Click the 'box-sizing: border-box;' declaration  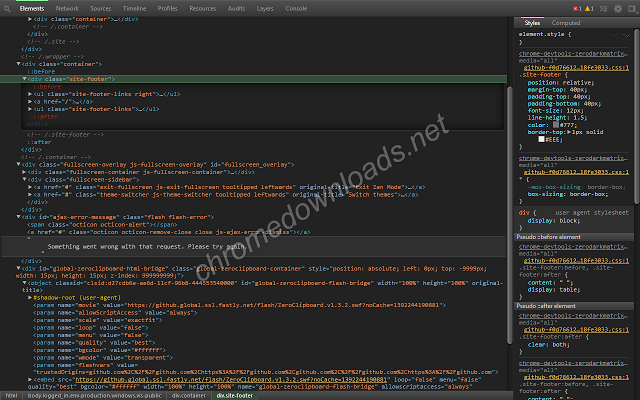click(x=568, y=194)
